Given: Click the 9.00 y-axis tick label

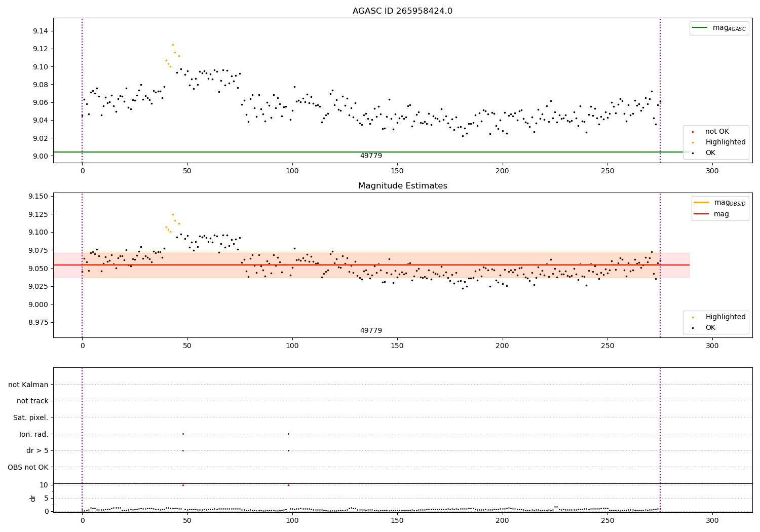Looking at the screenshot, I should click(x=40, y=156).
